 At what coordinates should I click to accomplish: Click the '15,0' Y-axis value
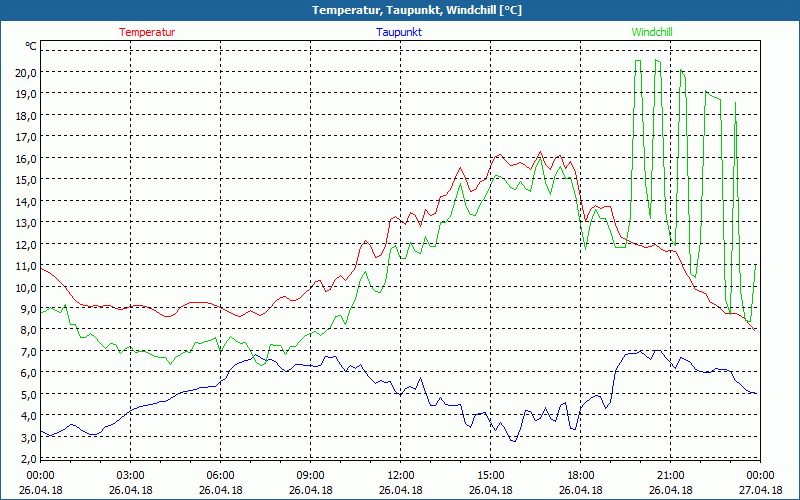26,180
